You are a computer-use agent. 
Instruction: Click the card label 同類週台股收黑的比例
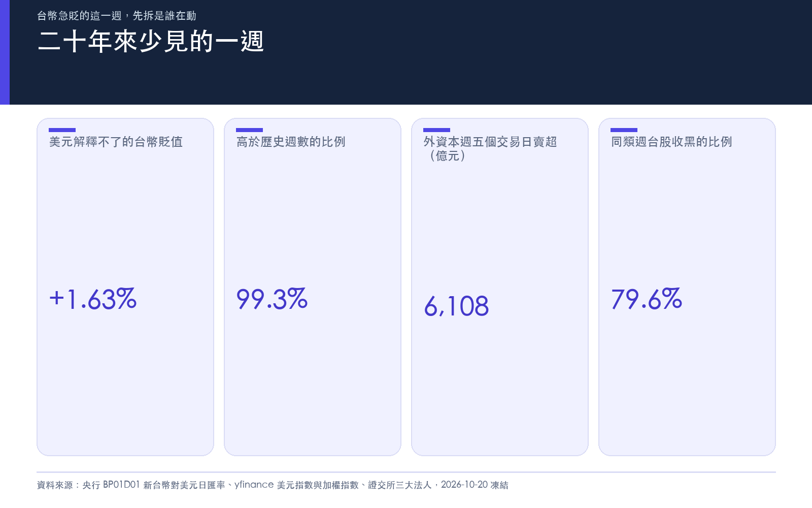point(671,142)
